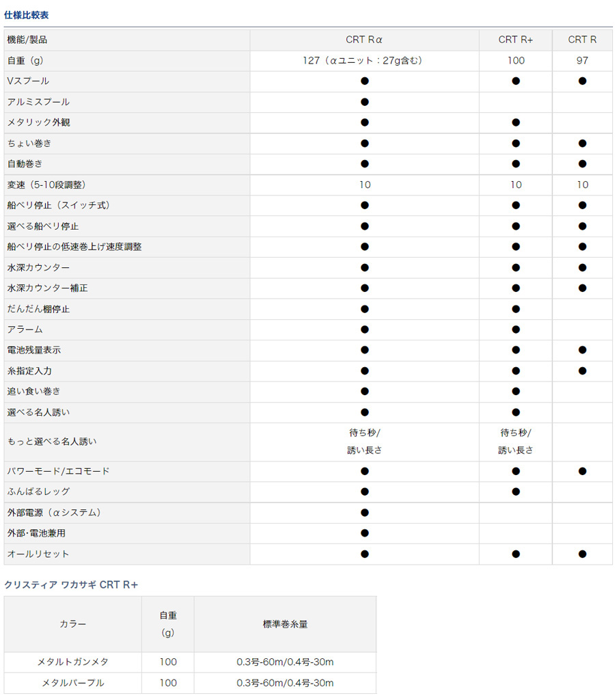This screenshot has height=700, width=615.
Task: Select the CRT Rα column header
Action: 364,40
